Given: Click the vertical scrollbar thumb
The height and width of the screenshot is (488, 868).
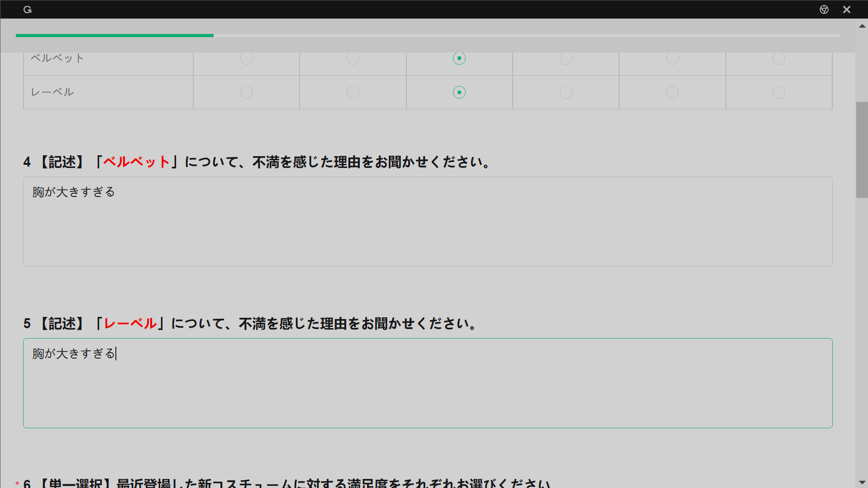Looking at the screenshot, I should coord(862,149).
